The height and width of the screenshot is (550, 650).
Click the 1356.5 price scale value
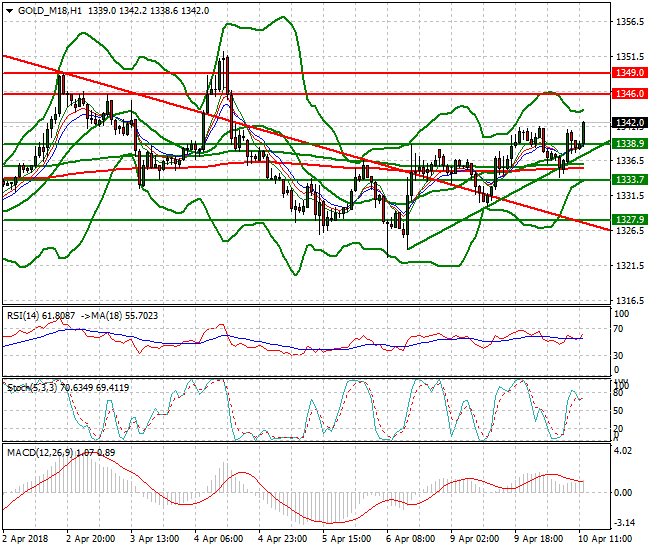point(630,22)
